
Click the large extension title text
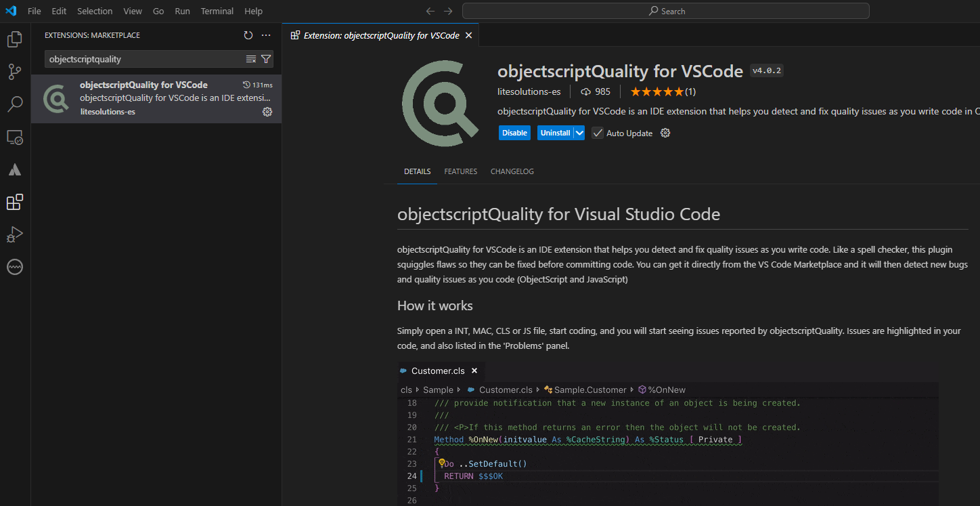[x=621, y=71]
